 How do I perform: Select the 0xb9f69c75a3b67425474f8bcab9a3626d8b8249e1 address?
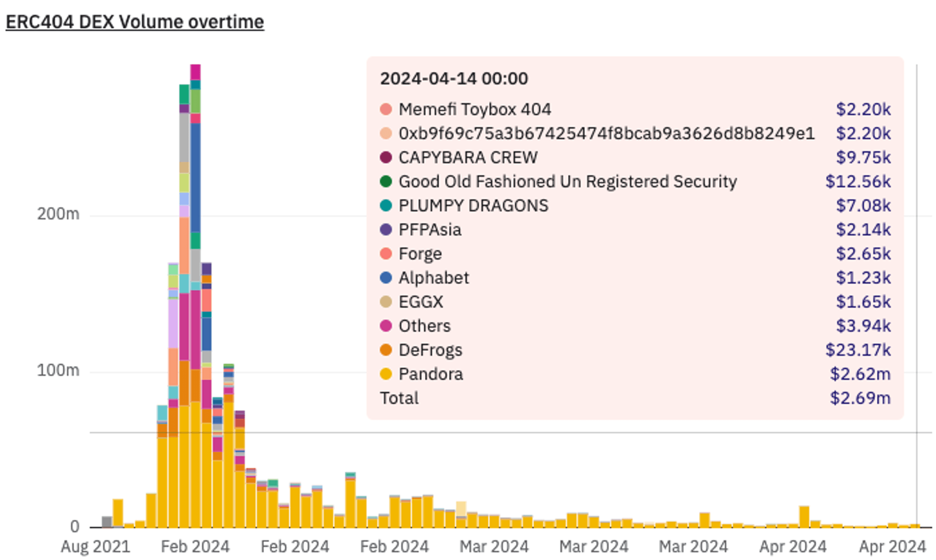coord(607,133)
